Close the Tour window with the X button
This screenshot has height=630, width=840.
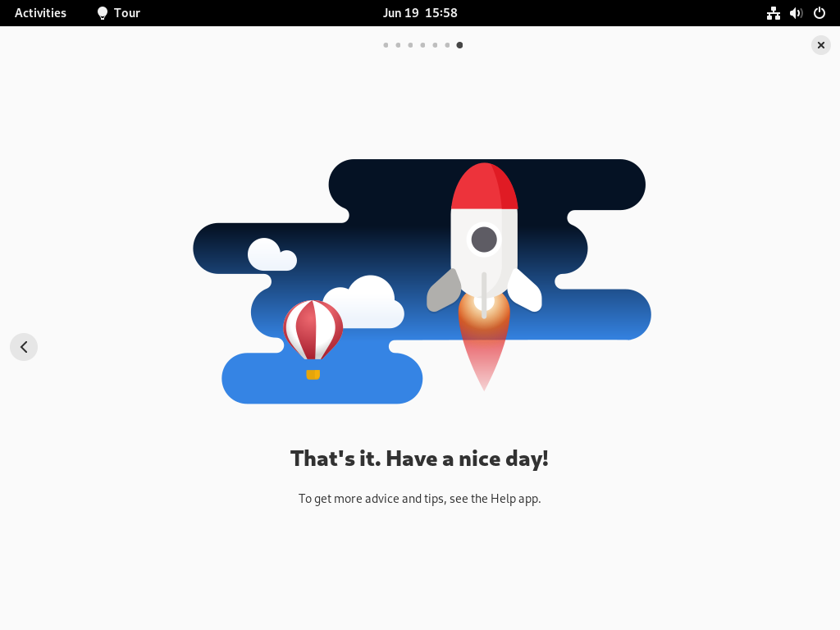tap(820, 45)
